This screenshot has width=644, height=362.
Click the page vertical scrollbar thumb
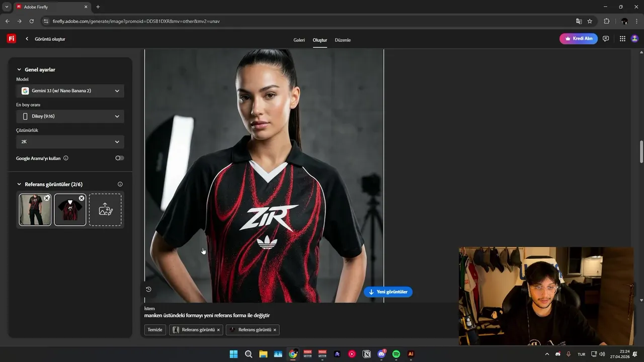click(x=641, y=152)
